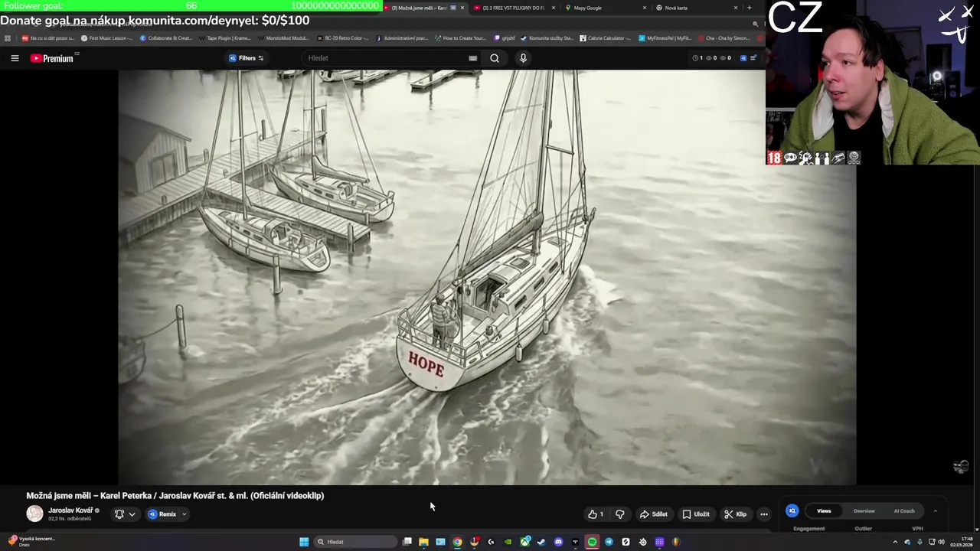Focus the YouTube Hledat search field
This screenshot has width=980, height=551.
387,58
